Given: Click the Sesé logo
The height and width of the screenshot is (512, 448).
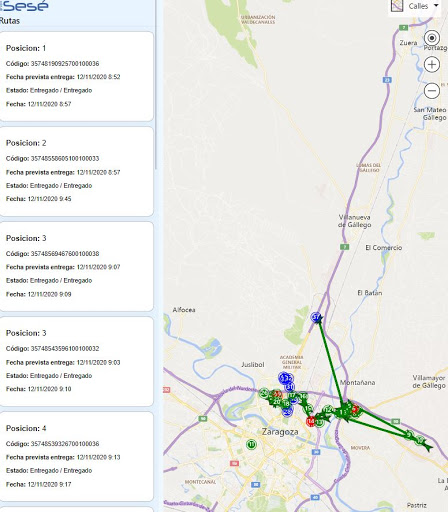Looking at the screenshot, I should tap(24, 6).
